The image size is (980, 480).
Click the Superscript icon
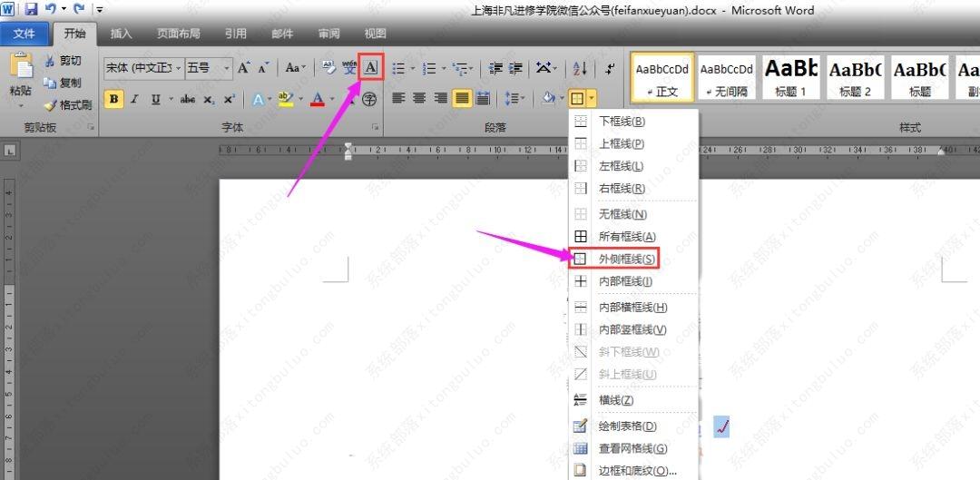tap(229, 100)
